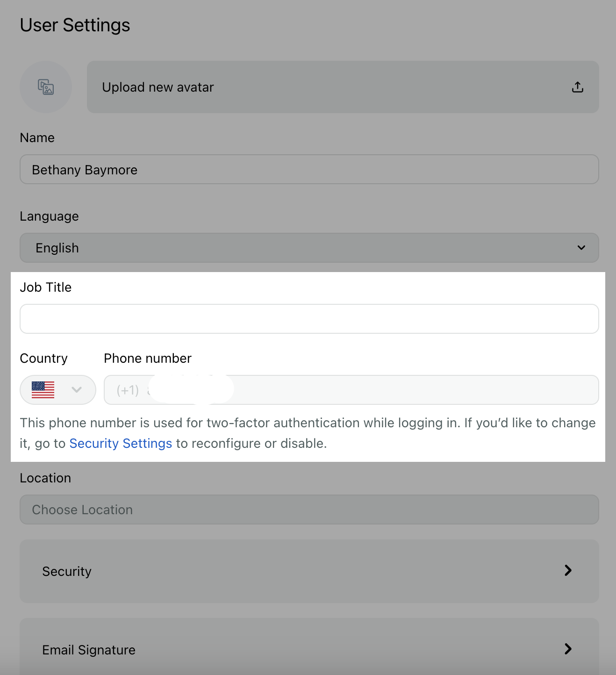This screenshot has height=675, width=616.
Task: Click the upload arrow icon
Action: [x=578, y=87]
